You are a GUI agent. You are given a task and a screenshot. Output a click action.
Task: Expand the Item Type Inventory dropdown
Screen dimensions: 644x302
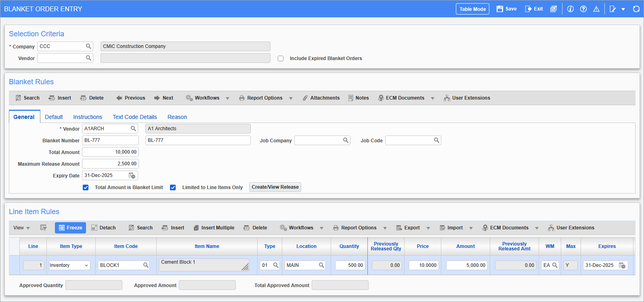pos(86,265)
